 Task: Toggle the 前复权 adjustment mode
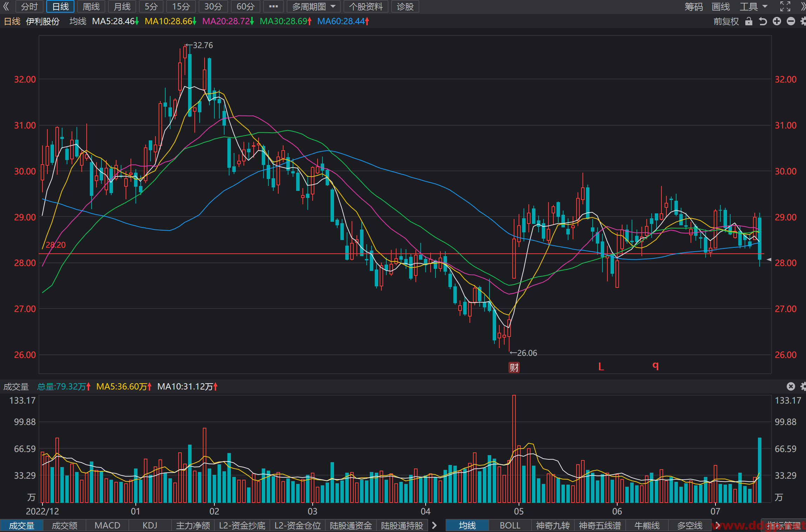tap(726, 21)
